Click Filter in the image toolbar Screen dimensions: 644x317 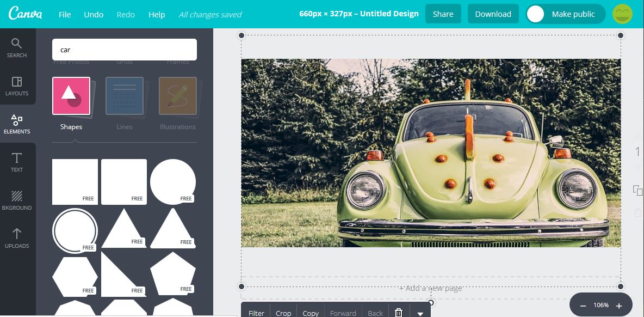256,313
